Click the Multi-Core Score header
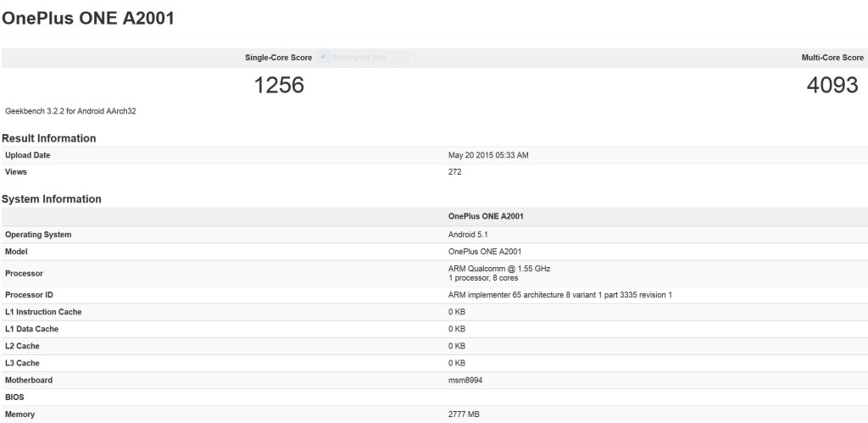The height and width of the screenshot is (423, 868). [x=832, y=58]
